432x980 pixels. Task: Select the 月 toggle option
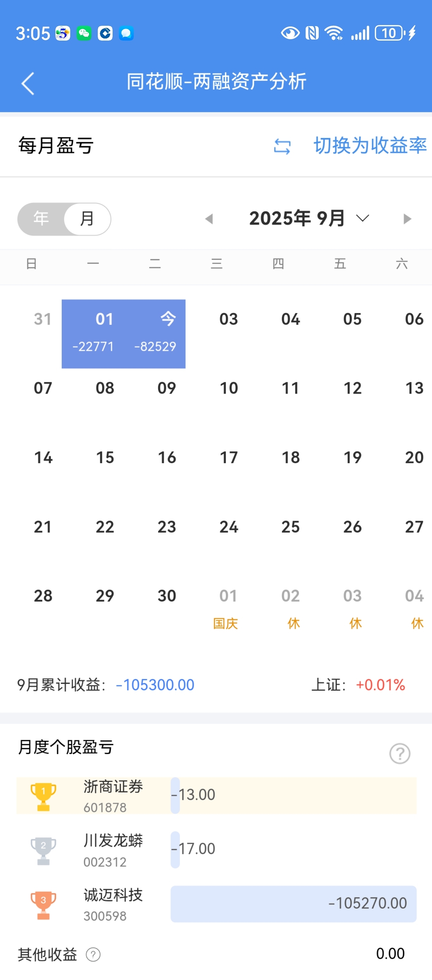pos(87,219)
